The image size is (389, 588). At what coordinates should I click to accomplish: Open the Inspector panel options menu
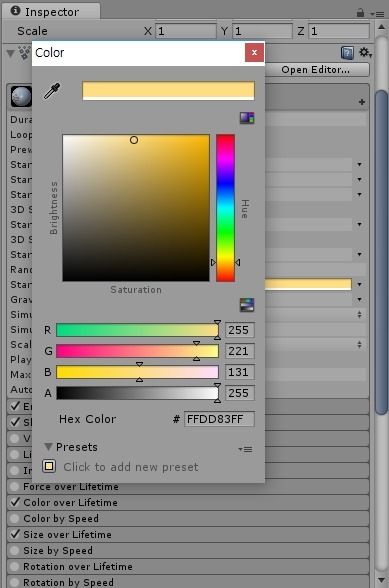tap(377, 14)
